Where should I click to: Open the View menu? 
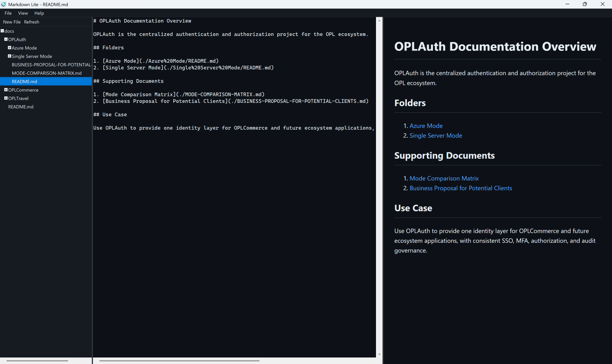(23, 13)
